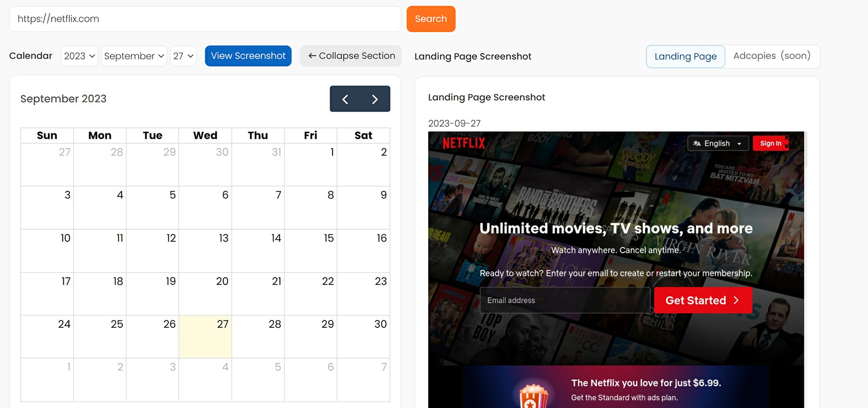Image resolution: width=868 pixels, height=408 pixels.
Task: Open the year 2023 dropdown
Action: tap(79, 56)
